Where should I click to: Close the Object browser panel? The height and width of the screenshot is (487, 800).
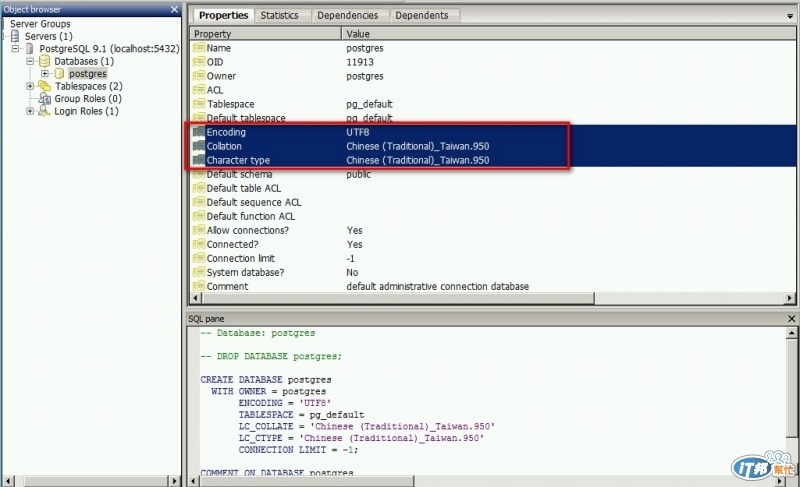point(174,9)
